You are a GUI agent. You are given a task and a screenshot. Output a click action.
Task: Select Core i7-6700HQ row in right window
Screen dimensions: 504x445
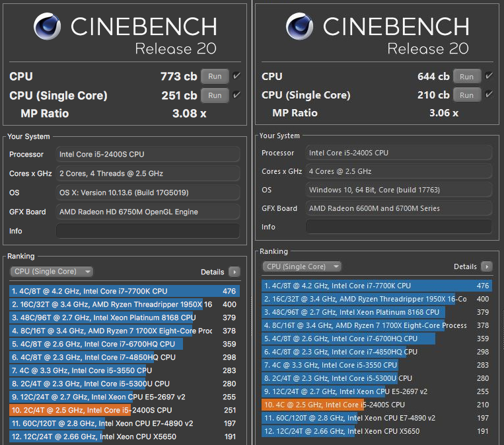377,339
